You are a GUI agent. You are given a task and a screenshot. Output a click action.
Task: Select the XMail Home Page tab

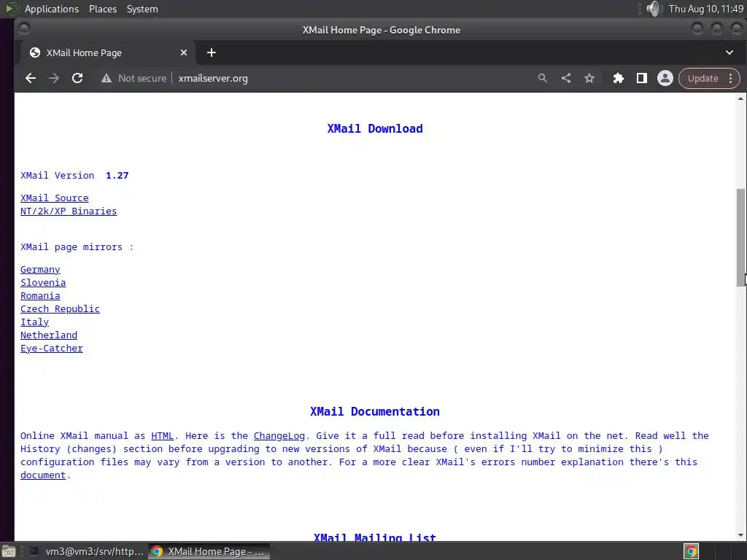tap(108, 52)
